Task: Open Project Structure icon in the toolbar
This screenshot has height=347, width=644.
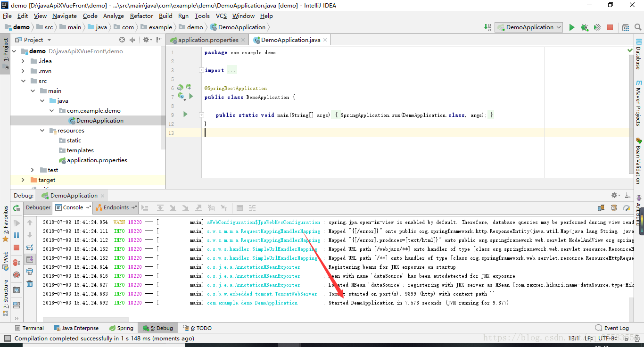Action: click(625, 27)
